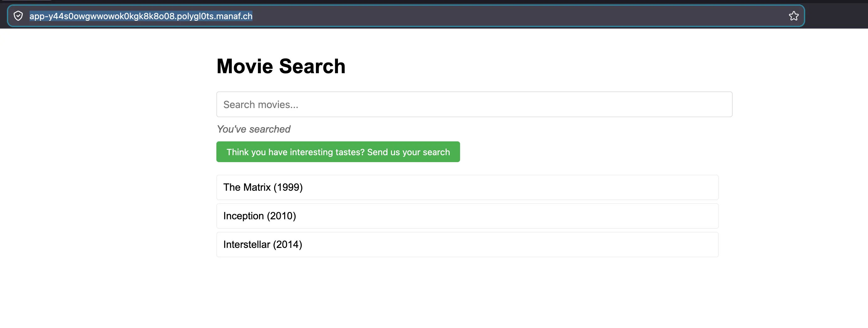Screen dimensions: 868x328
Task: Click the blank area below the movie list
Action: click(467, 293)
